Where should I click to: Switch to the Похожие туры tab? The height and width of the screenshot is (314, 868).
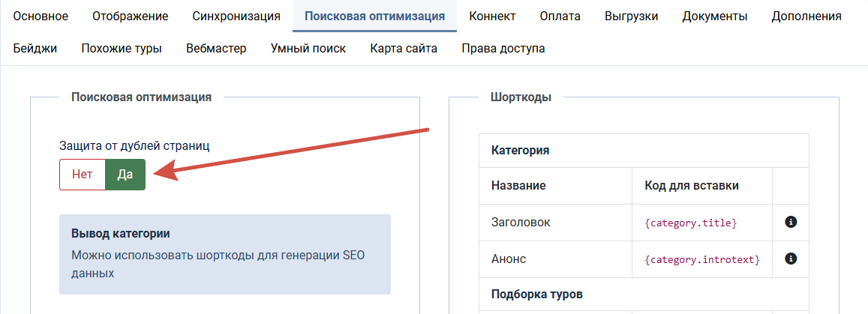[x=122, y=49]
